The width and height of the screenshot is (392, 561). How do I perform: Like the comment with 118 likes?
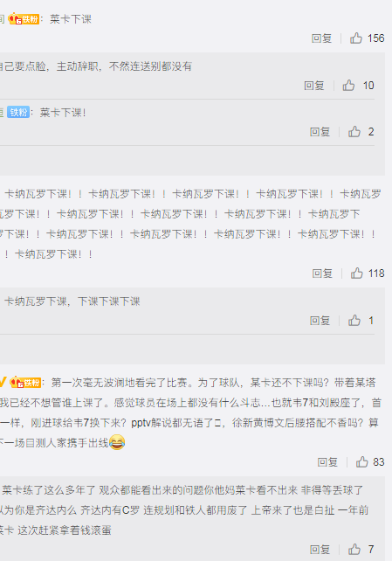coord(356,273)
